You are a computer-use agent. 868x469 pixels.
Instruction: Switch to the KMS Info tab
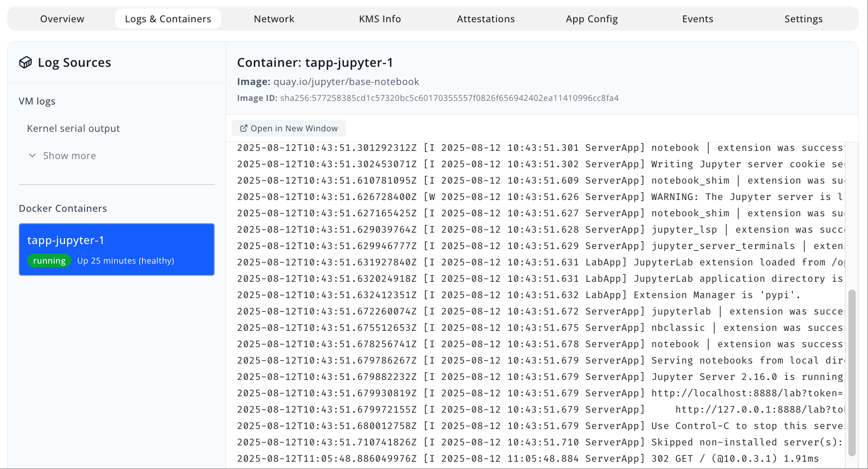[x=380, y=19]
